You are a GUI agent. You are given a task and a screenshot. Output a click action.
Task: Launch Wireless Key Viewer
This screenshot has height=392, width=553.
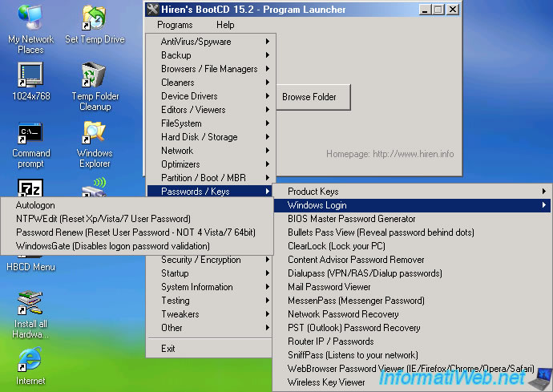click(x=412, y=382)
